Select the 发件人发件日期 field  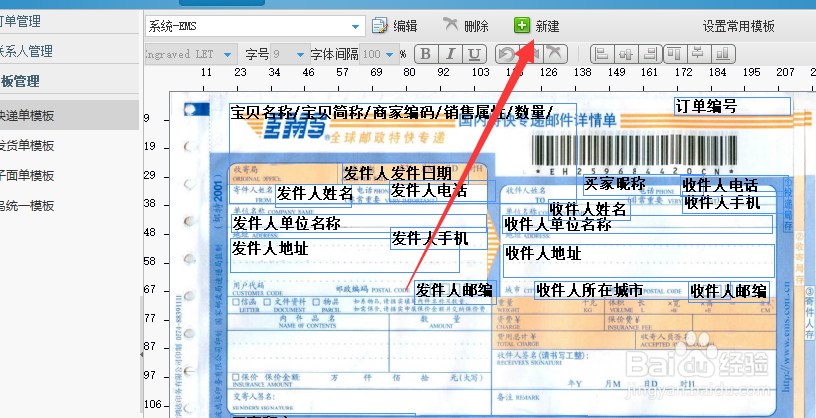tap(405, 173)
